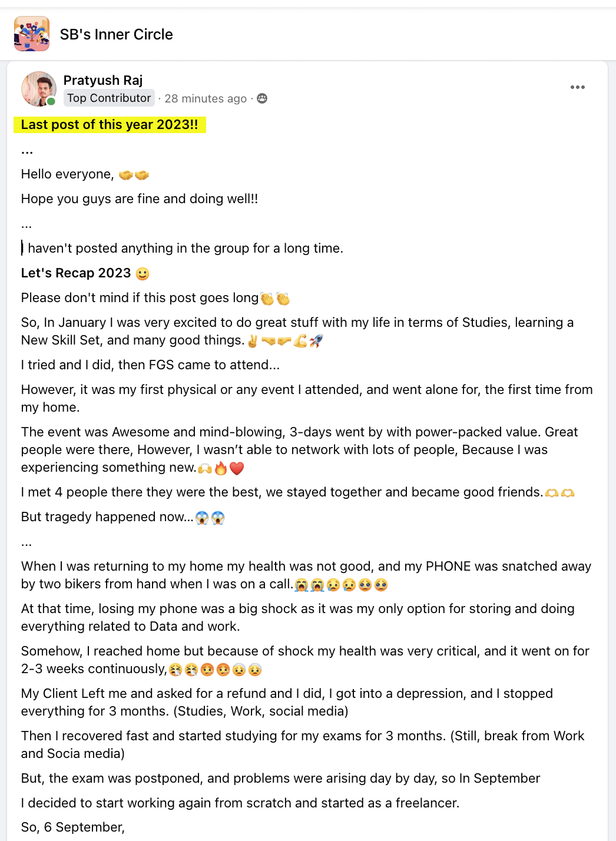This screenshot has height=841, width=616.
Task: Click the fire emoji after "something new"
Action: [221, 468]
